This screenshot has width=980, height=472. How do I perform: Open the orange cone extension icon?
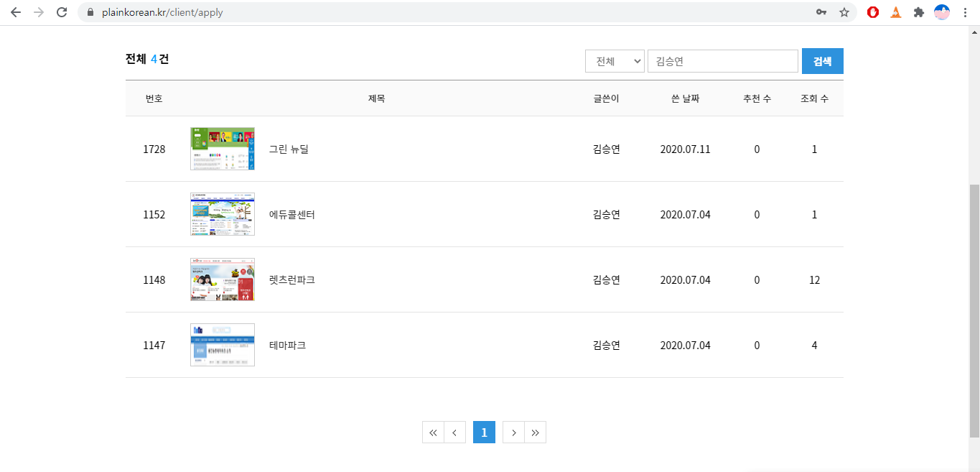[x=896, y=12]
